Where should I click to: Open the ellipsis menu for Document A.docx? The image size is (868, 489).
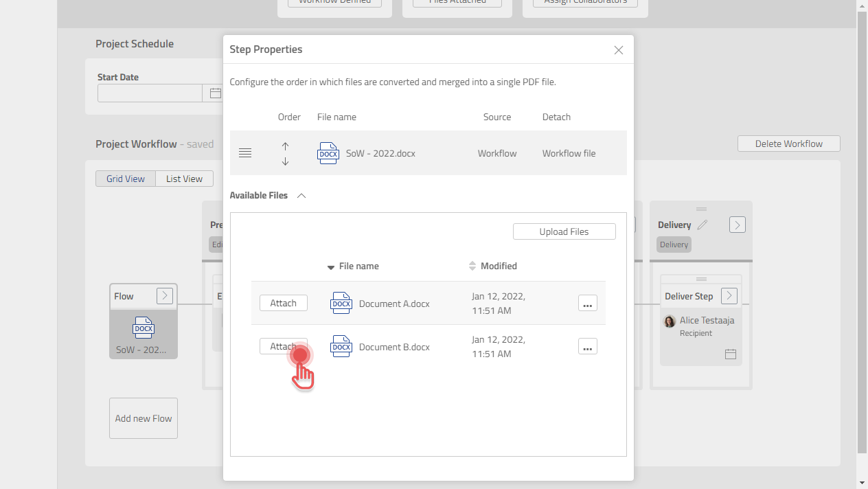pos(587,303)
